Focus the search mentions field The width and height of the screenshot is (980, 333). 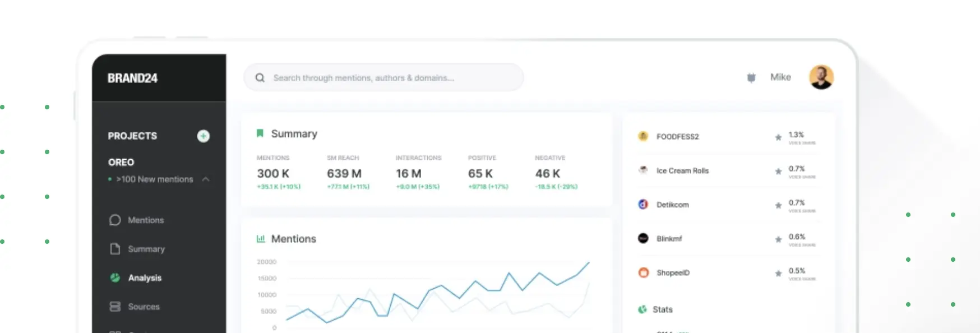(383, 77)
